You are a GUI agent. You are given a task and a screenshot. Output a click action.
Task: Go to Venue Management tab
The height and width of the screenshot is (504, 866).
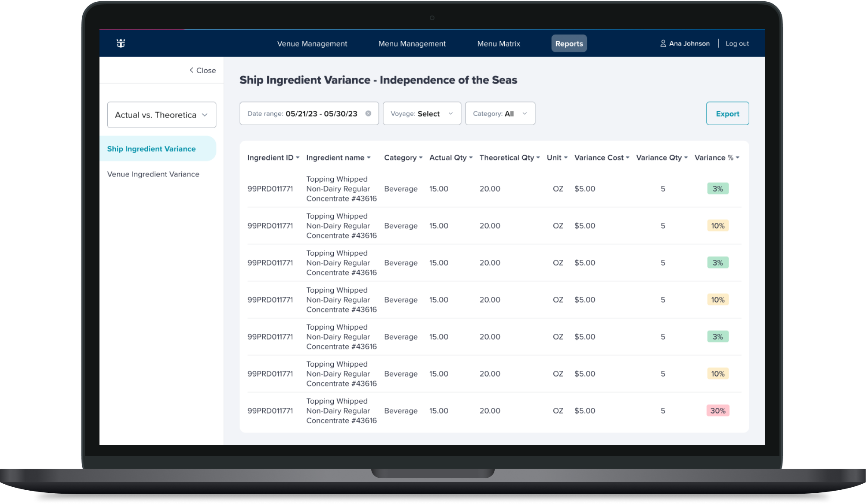coord(312,43)
